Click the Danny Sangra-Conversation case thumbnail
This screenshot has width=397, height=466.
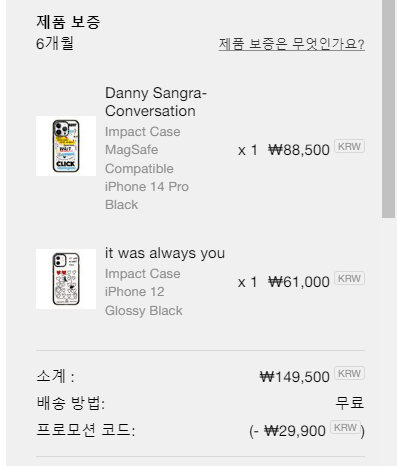(x=66, y=146)
